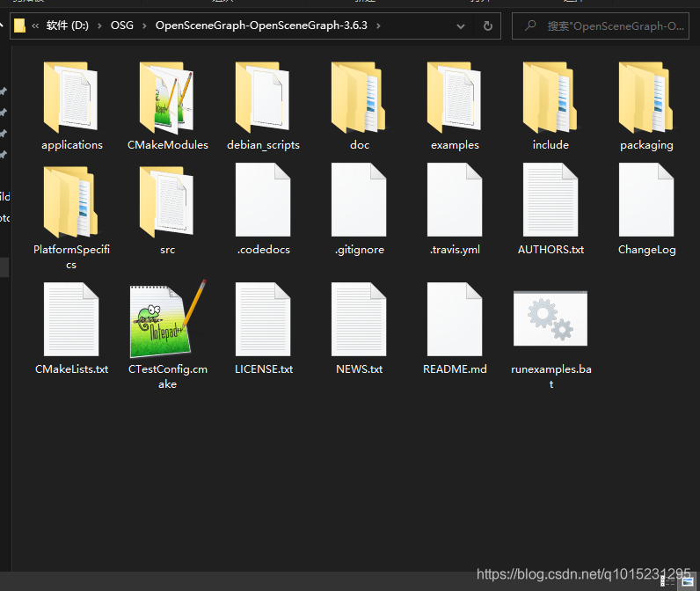Screen dimensions: 700x591
Task: Select the NEWS.txt file icon
Action: pyautogui.click(x=359, y=319)
